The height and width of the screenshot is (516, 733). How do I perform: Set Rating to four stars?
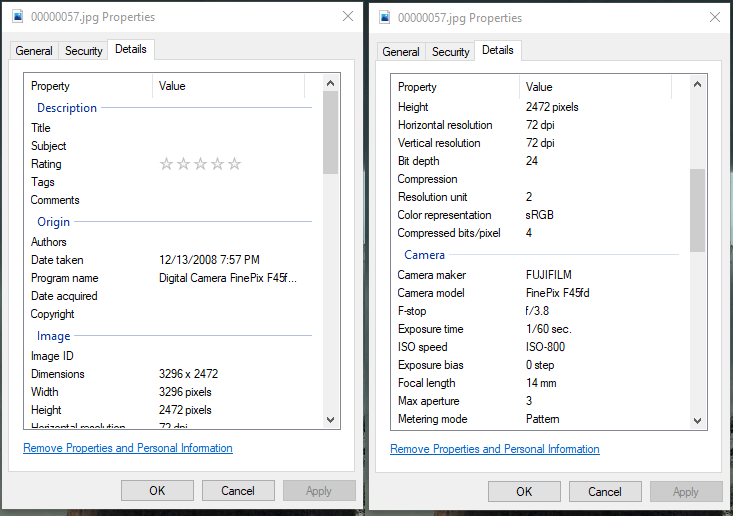pos(217,164)
